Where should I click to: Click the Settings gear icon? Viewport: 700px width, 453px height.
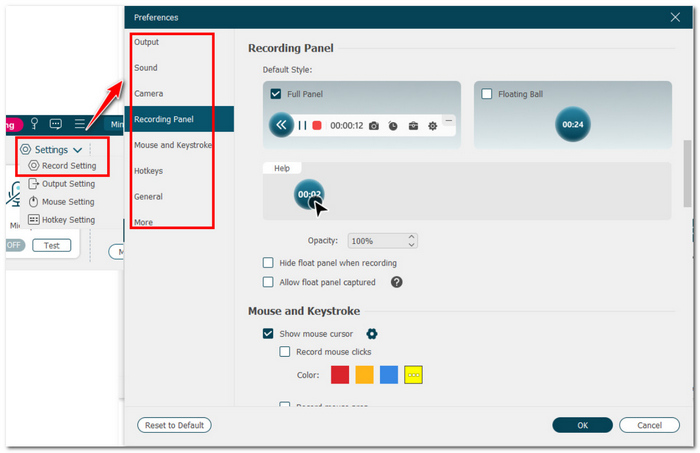pos(26,149)
